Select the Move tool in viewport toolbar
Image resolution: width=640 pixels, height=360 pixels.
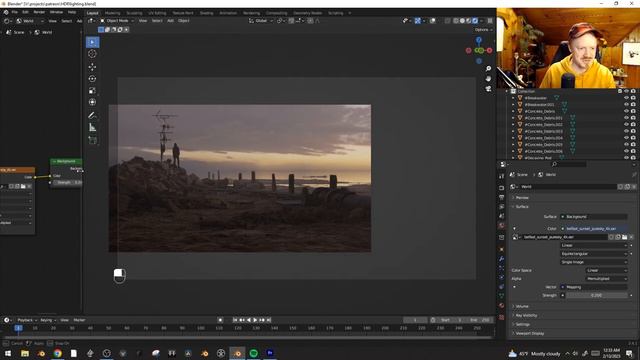93,67
